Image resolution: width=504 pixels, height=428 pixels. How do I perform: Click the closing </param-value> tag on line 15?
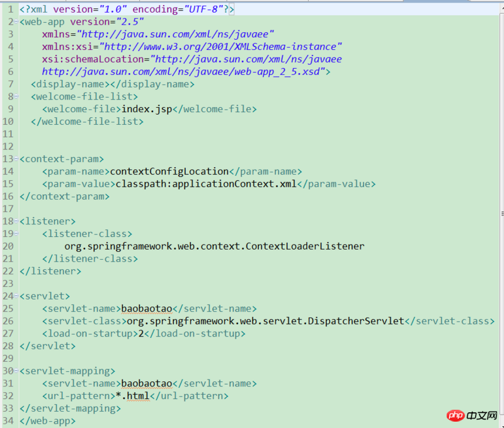(336, 184)
